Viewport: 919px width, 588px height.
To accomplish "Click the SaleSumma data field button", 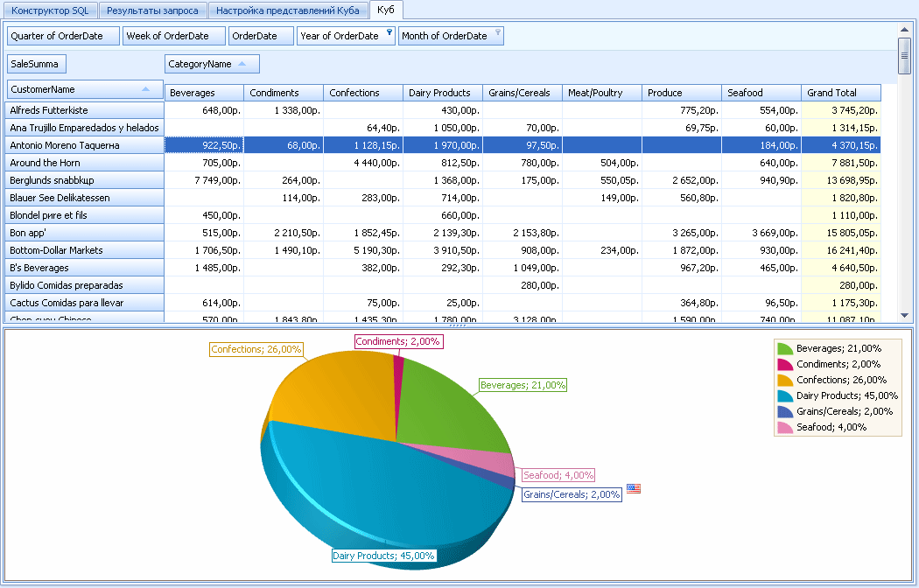I will click(x=37, y=64).
